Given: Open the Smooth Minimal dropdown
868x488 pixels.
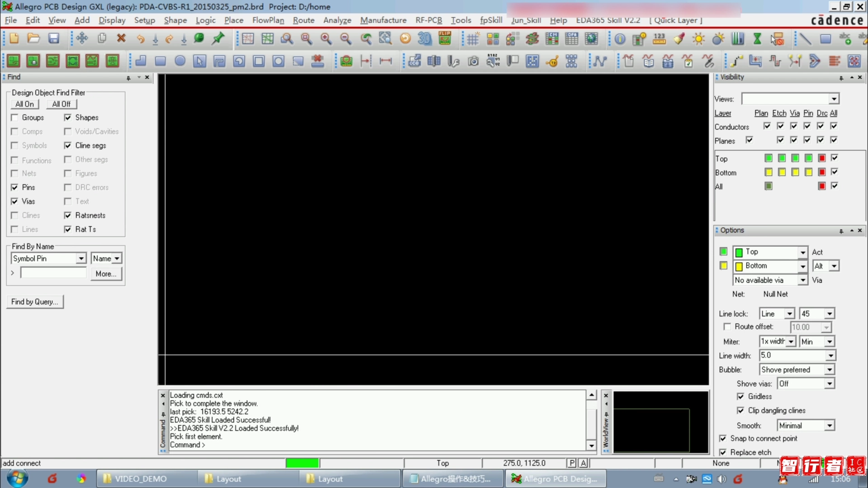Looking at the screenshot, I should pos(829,426).
